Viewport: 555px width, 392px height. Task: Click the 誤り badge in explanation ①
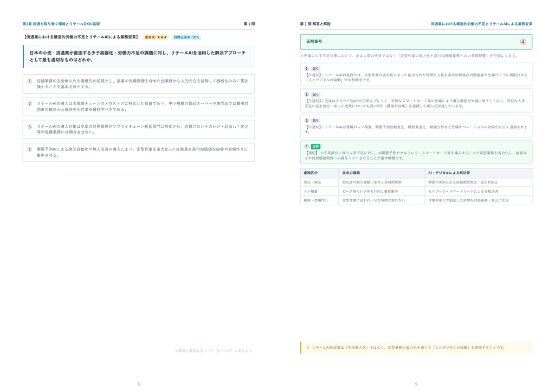coord(315,69)
